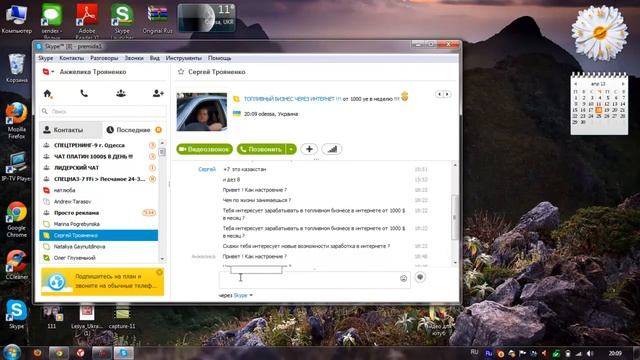This screenshot has width=640, height=360.
Task: Start a Видеозвонок video call
Action: pos(204,149)
